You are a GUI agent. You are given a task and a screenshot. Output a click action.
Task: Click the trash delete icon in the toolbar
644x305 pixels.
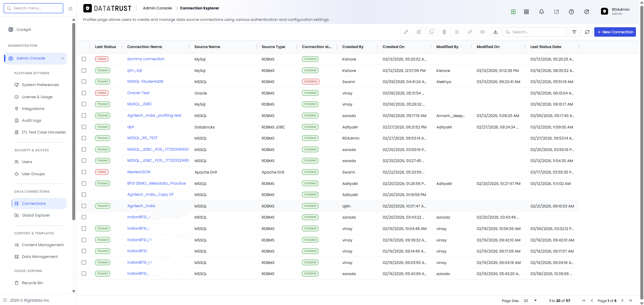click(x=444, y=32)
